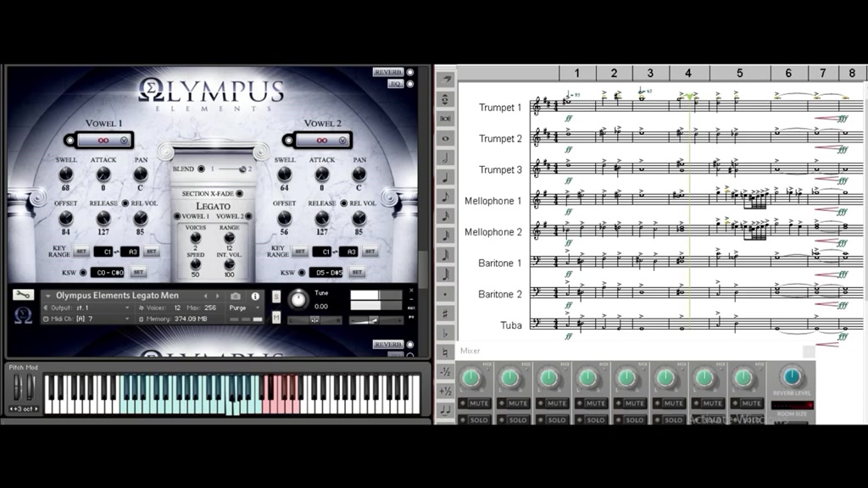Screen dimensions: 868x488
Task: Select the sixteenth note duration in the palette
Action: [446, 216]
